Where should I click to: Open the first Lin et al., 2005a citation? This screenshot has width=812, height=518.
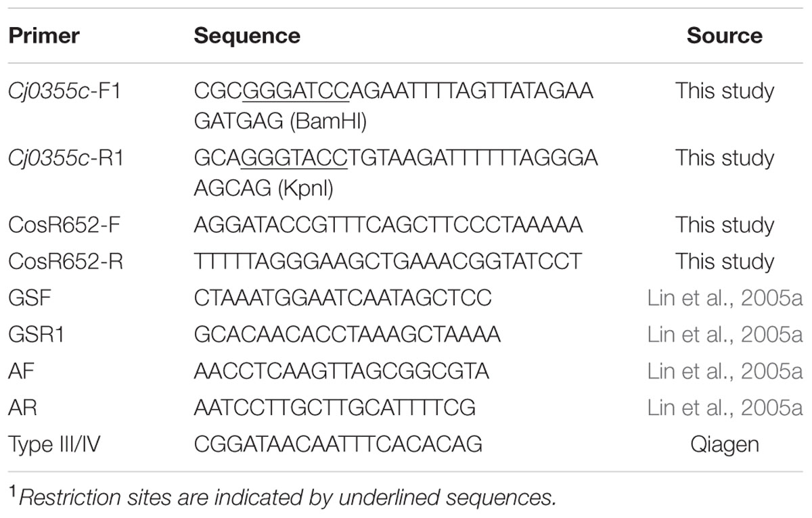click(725, 298)
